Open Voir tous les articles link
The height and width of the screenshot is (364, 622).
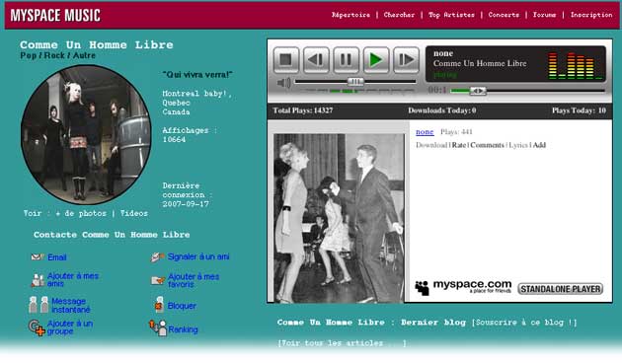point(342,343)
